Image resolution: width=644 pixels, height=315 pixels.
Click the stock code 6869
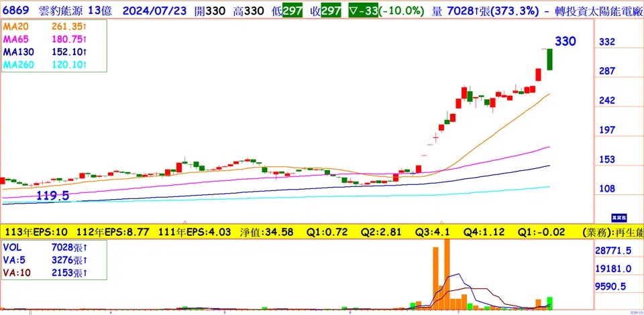17,10
